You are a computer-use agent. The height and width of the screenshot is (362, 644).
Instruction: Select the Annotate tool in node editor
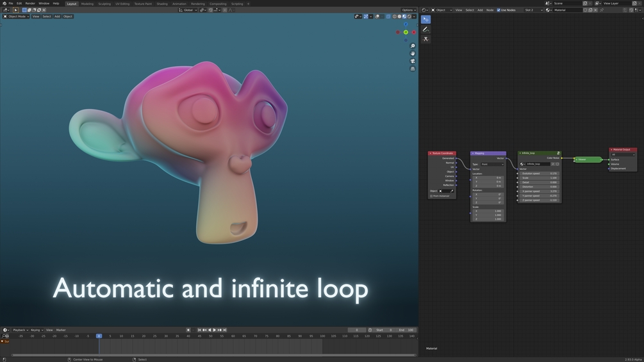click(x=426, y=29)
